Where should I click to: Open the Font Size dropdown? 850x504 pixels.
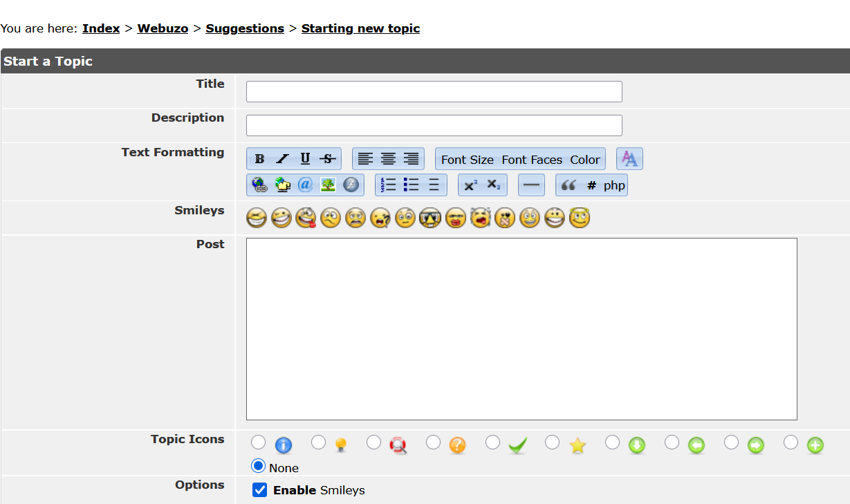coord(467,160)
